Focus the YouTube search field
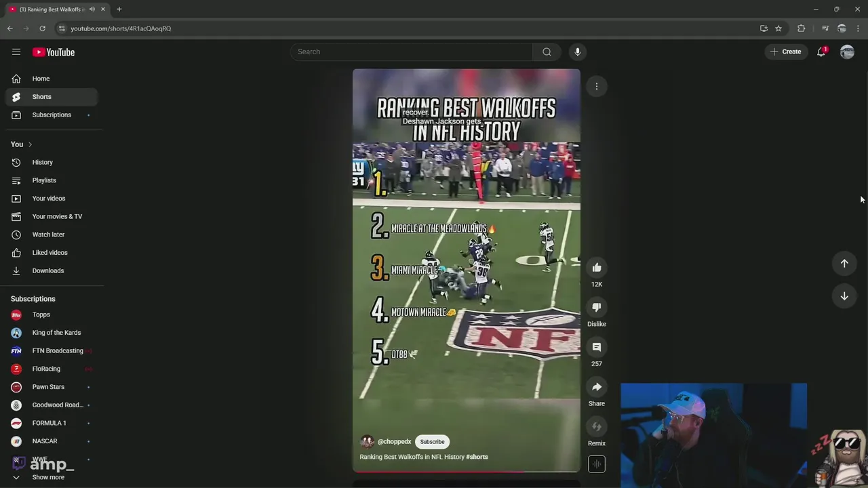Screen dimensions: 868x488 click(412, 52)
